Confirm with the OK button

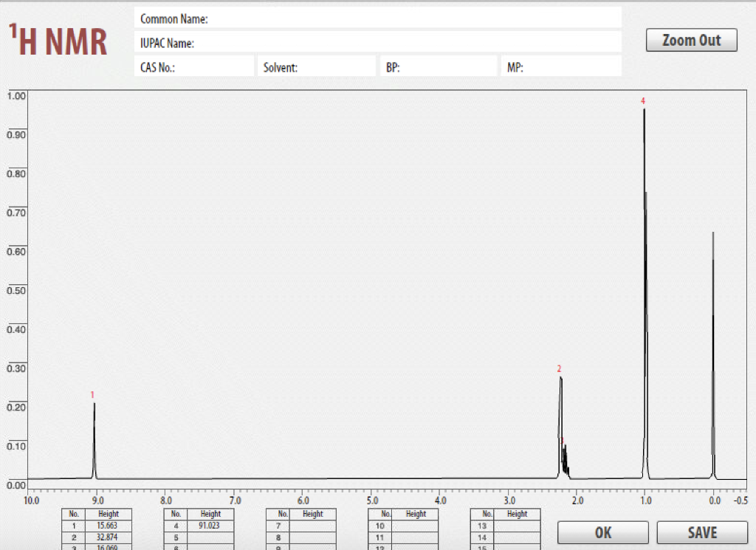click(602, 532)
